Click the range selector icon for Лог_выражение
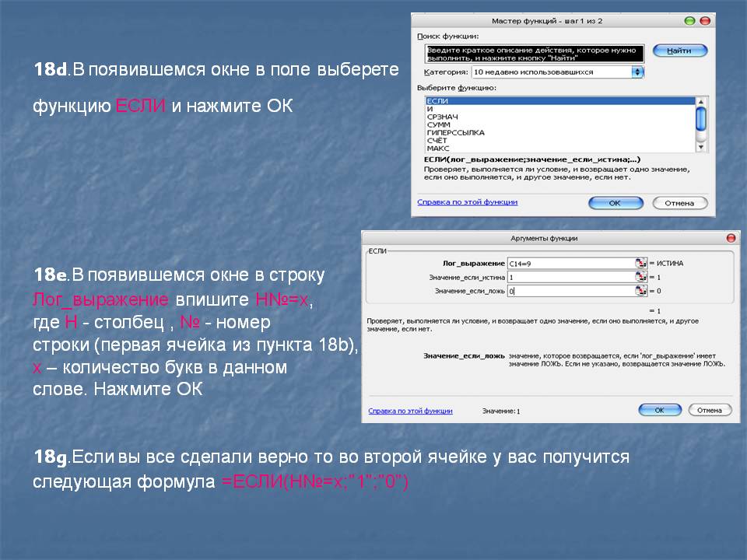The width and height of the screenshot is (747, 560). click(x=640, y=263)
